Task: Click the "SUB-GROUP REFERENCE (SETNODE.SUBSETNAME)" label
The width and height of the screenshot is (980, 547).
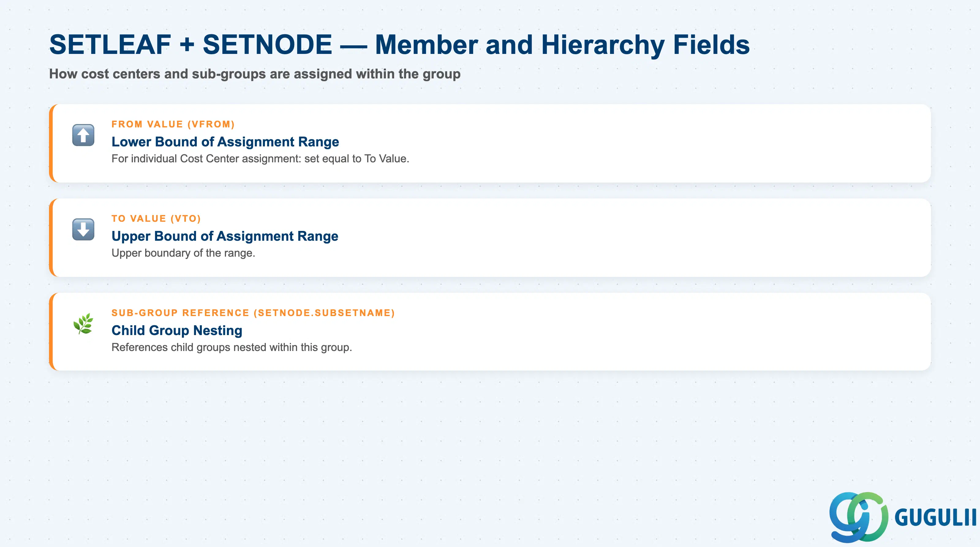Action: 253,313
